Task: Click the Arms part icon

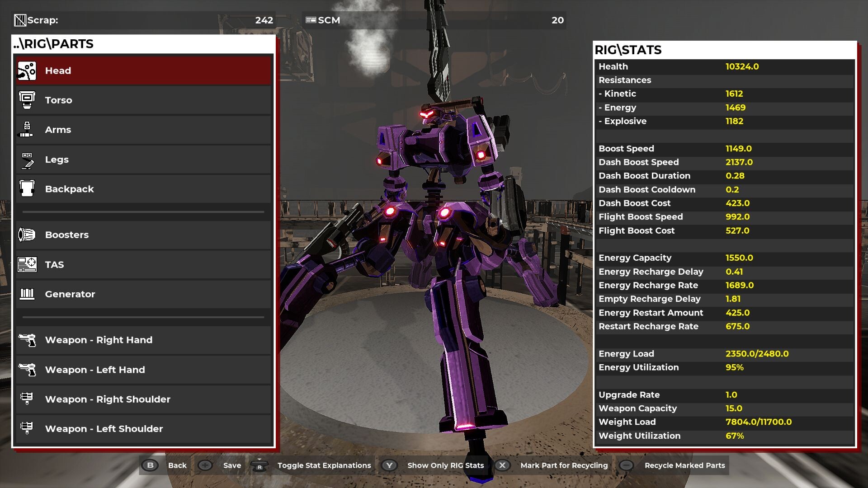Action: pos(27,130)
